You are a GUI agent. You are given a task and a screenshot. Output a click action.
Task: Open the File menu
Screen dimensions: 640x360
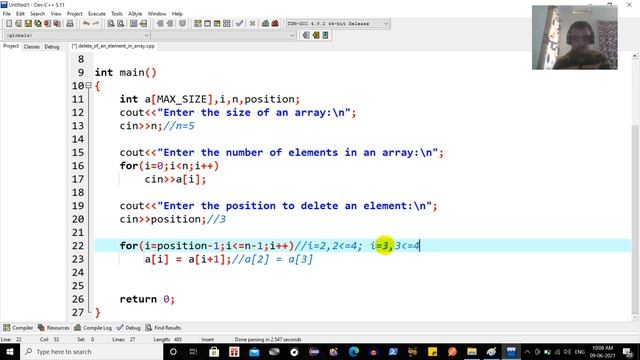tap(7, 13)
